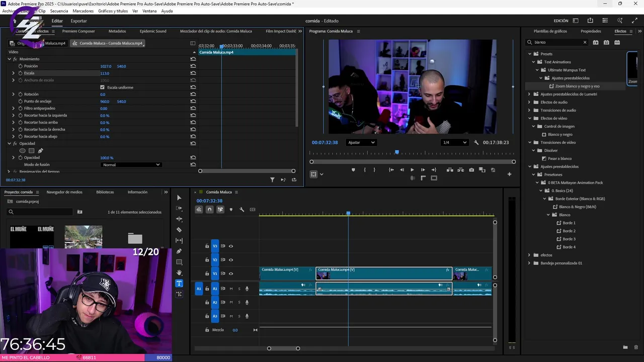Open the button editor plus icon
644x362 pixels.
click(509, 174)
